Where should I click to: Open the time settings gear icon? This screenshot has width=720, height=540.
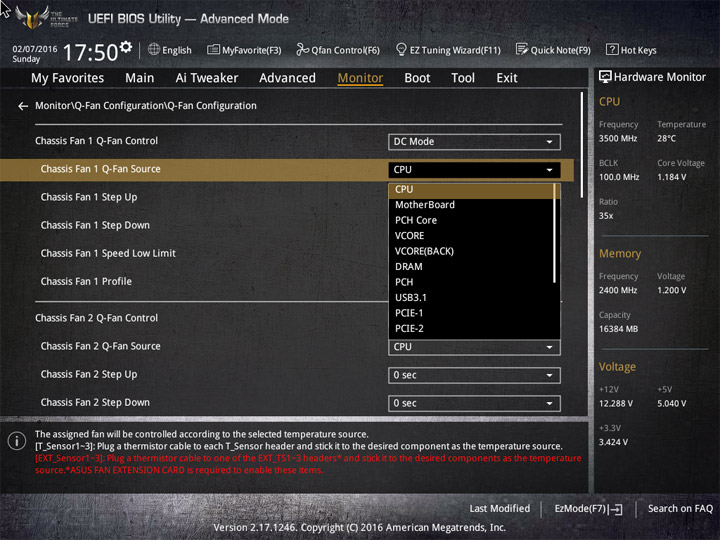tap(126, 47)
